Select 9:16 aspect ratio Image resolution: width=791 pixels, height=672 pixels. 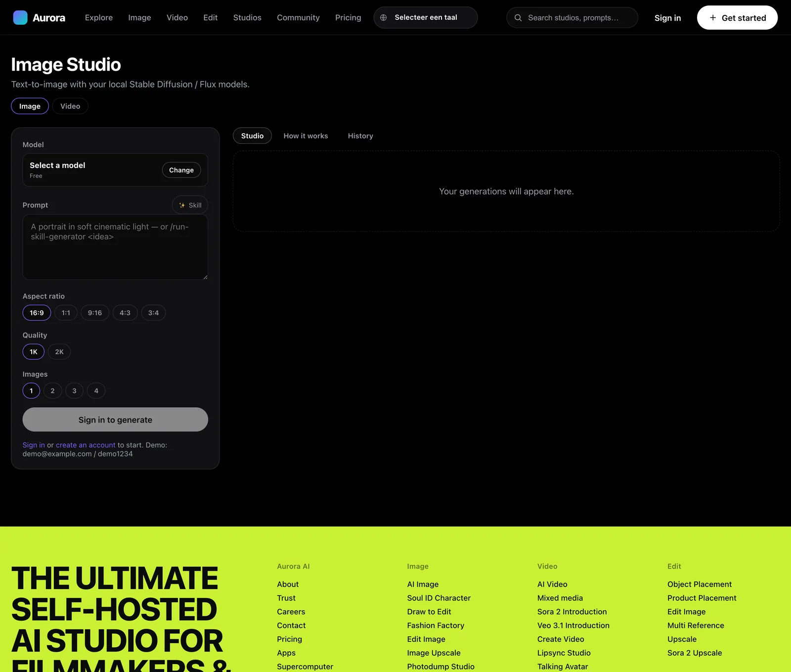point(95,313)
